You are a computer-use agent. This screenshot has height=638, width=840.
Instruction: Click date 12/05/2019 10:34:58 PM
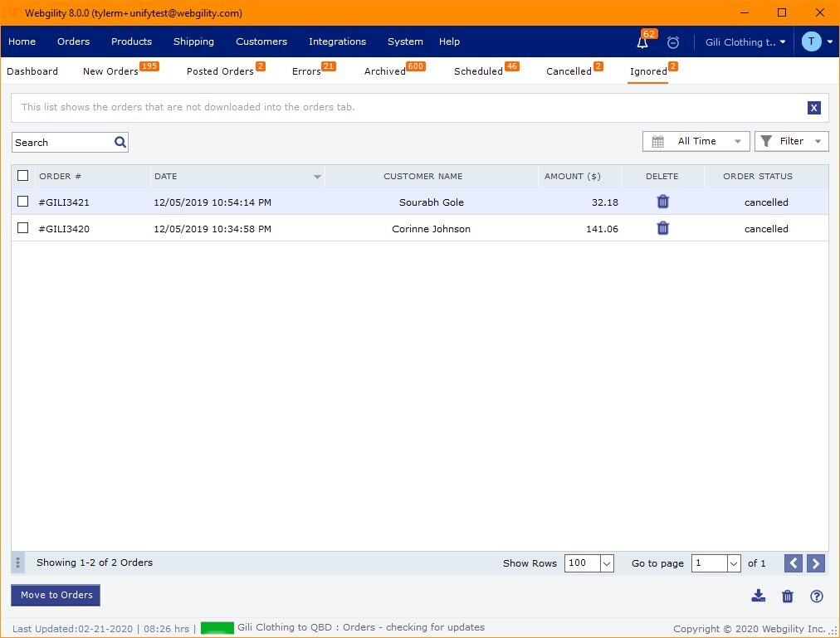pos(212,229)
